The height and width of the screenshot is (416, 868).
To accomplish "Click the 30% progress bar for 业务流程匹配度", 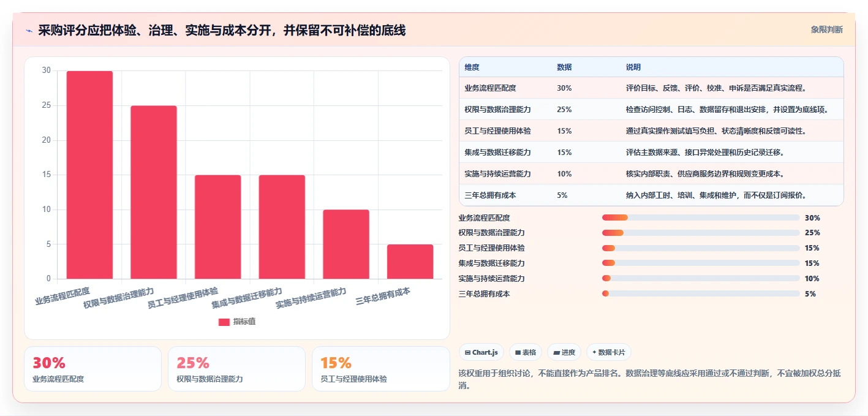I will (x=701, y=217).
